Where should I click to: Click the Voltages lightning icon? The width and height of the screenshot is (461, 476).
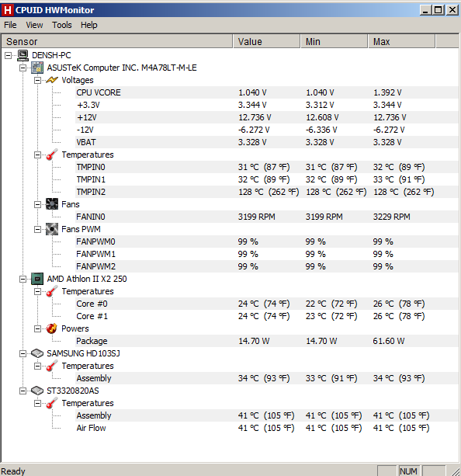click(52, 80)
